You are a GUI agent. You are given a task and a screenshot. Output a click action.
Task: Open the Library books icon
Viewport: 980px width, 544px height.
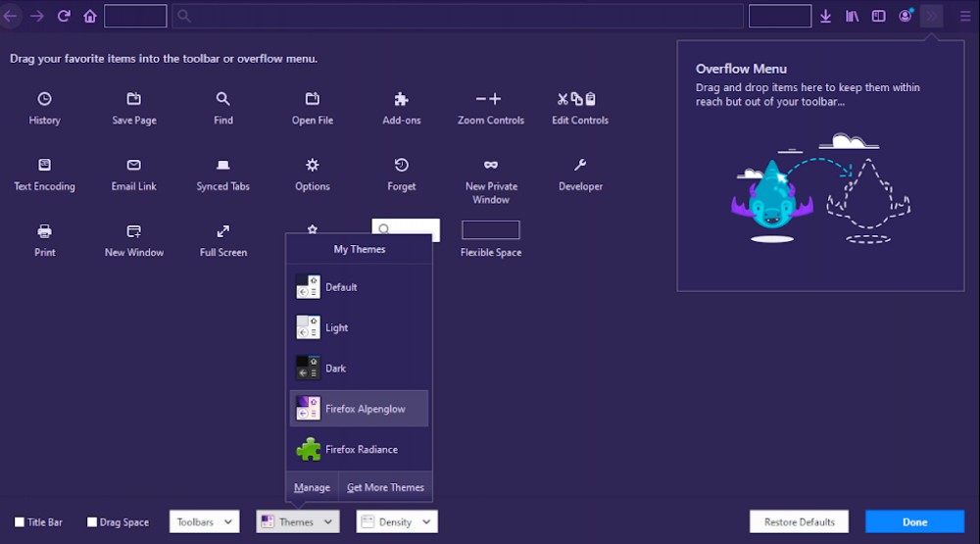click(852, 17)
